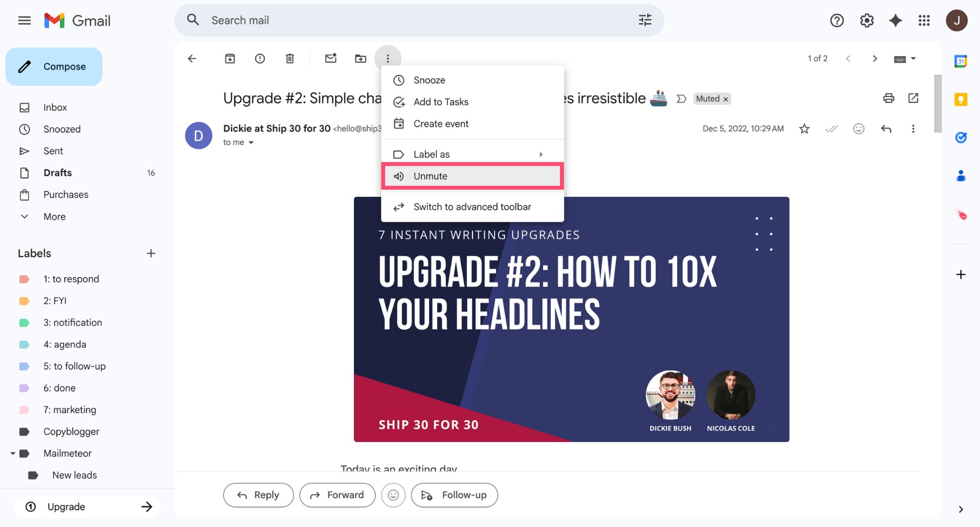Toggle the main navigation menu

tap(24, 20)
